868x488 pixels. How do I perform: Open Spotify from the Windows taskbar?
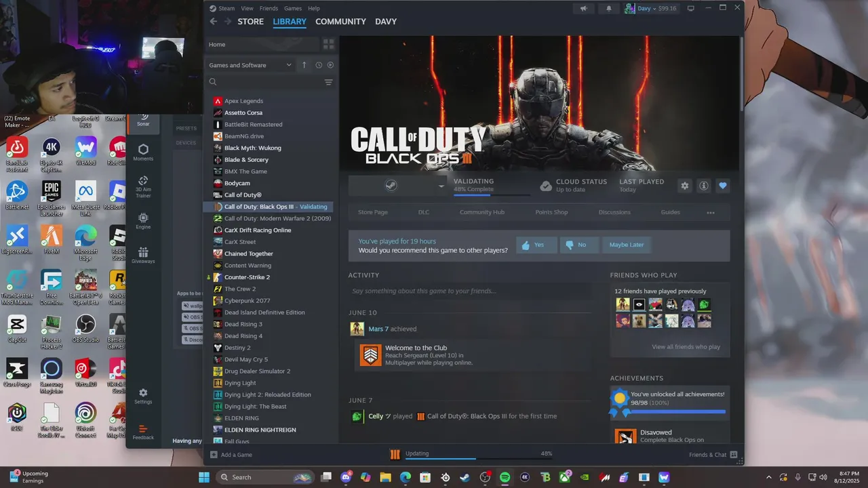click(x=505, y=477)
